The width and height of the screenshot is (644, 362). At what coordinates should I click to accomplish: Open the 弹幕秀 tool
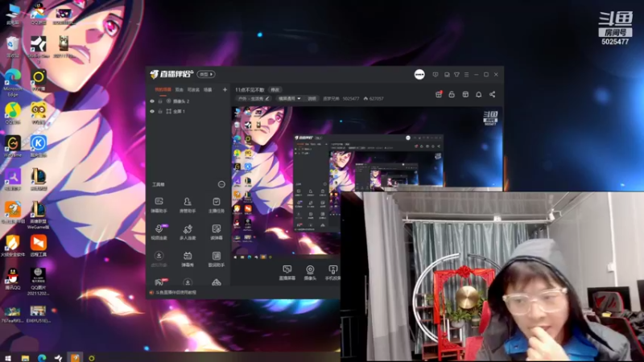pyautogui.click(x=188, y=259)
